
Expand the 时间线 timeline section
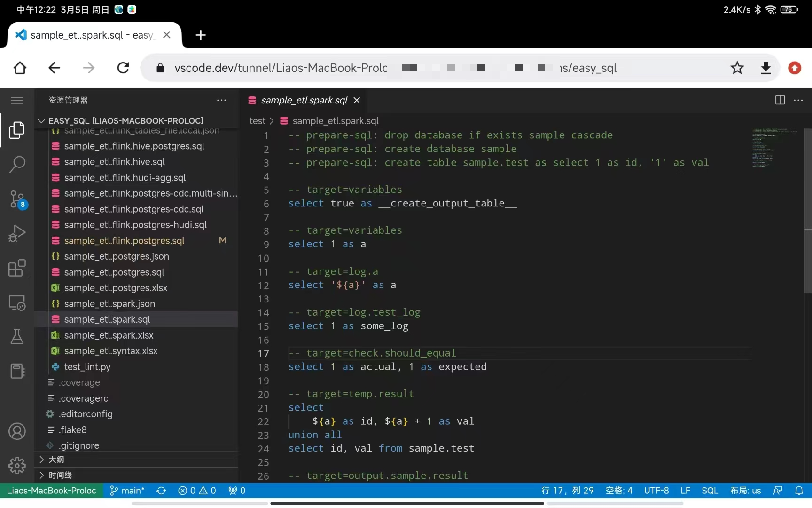point(60,475)
